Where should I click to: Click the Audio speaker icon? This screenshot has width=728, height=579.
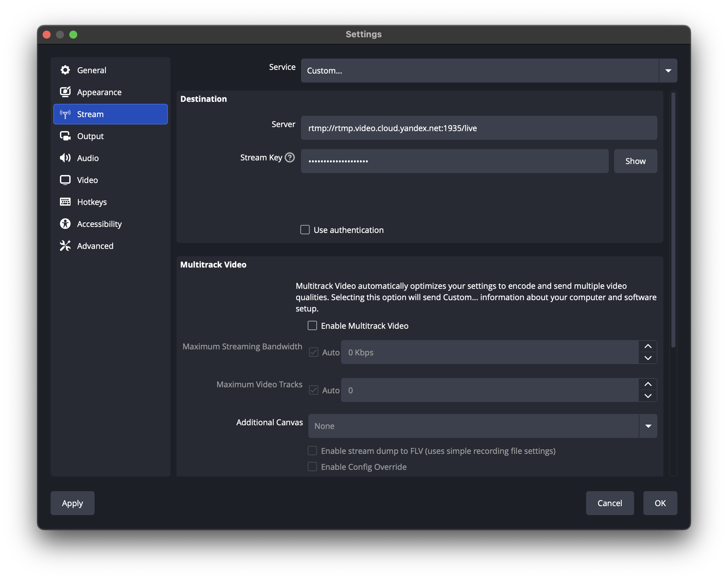[x=65, y=158]
